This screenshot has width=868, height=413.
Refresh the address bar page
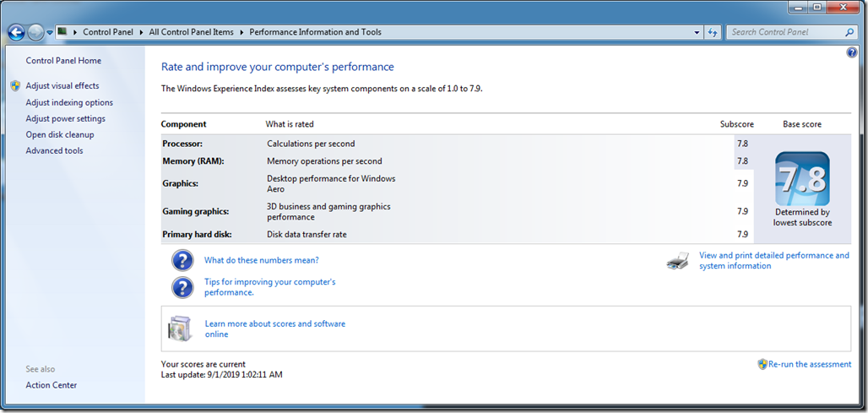713,33
